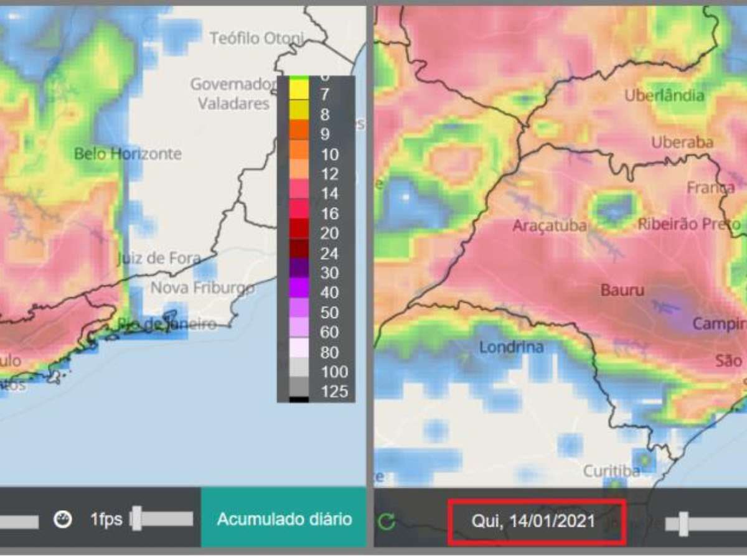
Task: Click the speedometer icon beside 1fps
Action: 62,519
